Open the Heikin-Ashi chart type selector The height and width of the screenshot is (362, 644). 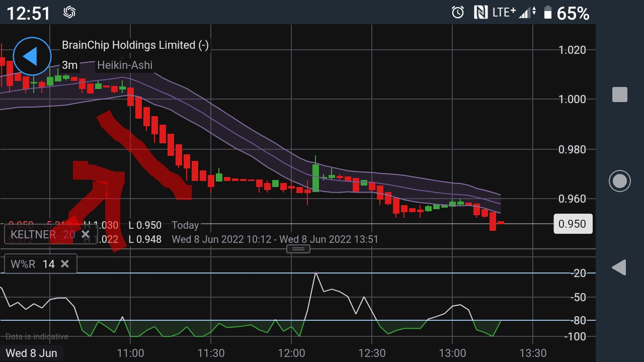pyautogui.click(x=124, y=65)
